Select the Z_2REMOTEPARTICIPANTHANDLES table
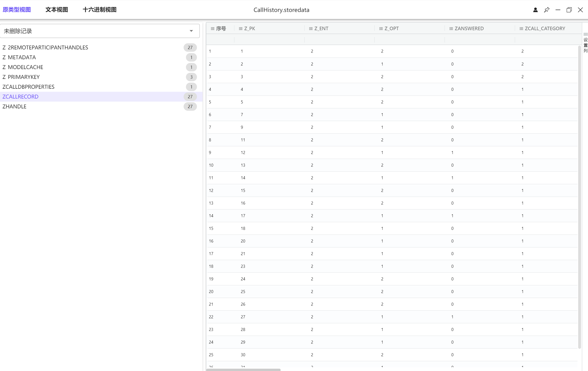This screenshot has height=371, width=588. click(x=45, y=48)
